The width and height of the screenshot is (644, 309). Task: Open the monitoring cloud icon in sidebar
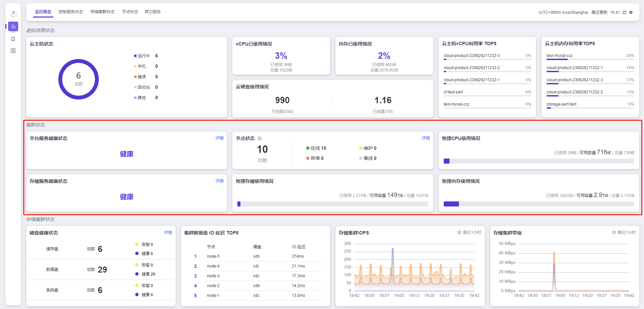(x=13, y=26)
